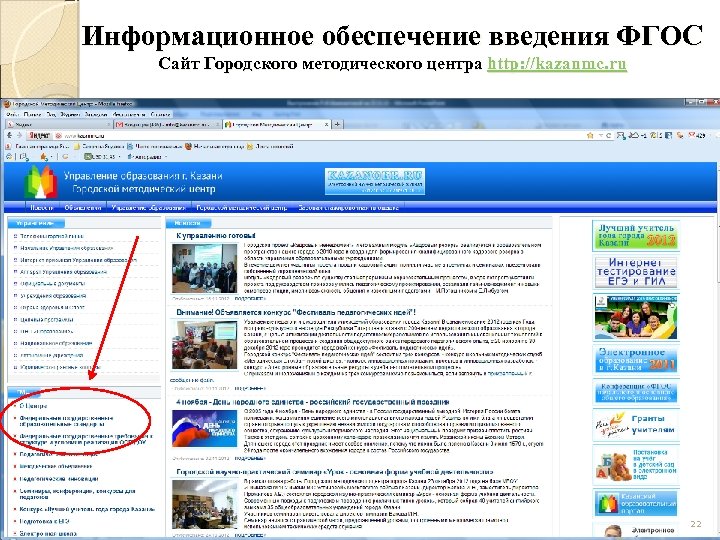Open the Подготовка к ЕГЭ sidebar link
Viewport: 720px width, 540px height.
[45, 522]
